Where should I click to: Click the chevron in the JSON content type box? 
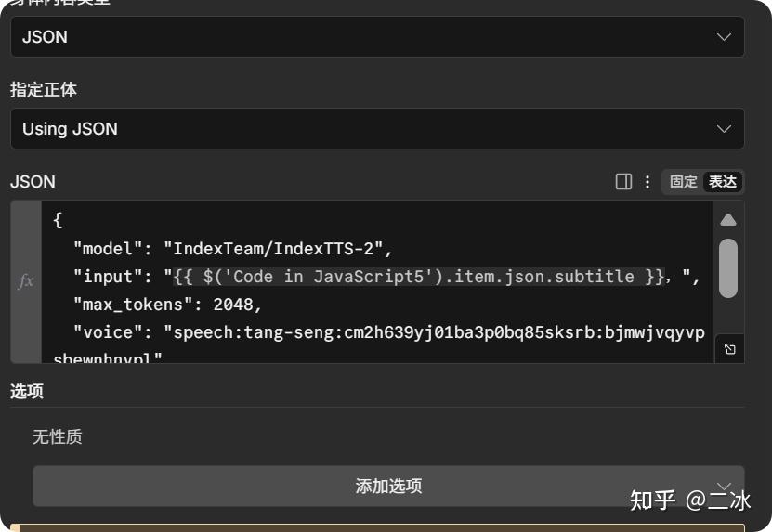(725, 37)
